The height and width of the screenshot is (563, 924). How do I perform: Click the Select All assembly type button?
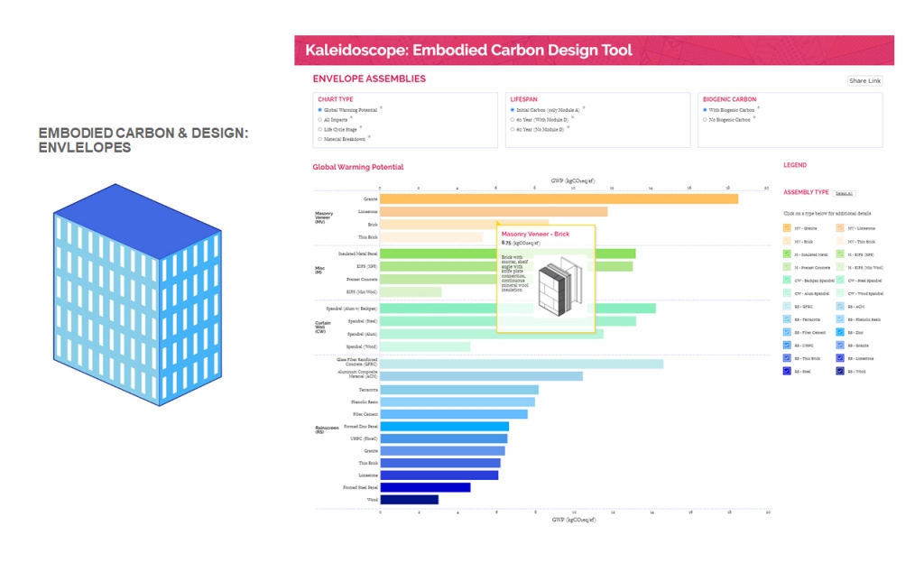point(844,193)
